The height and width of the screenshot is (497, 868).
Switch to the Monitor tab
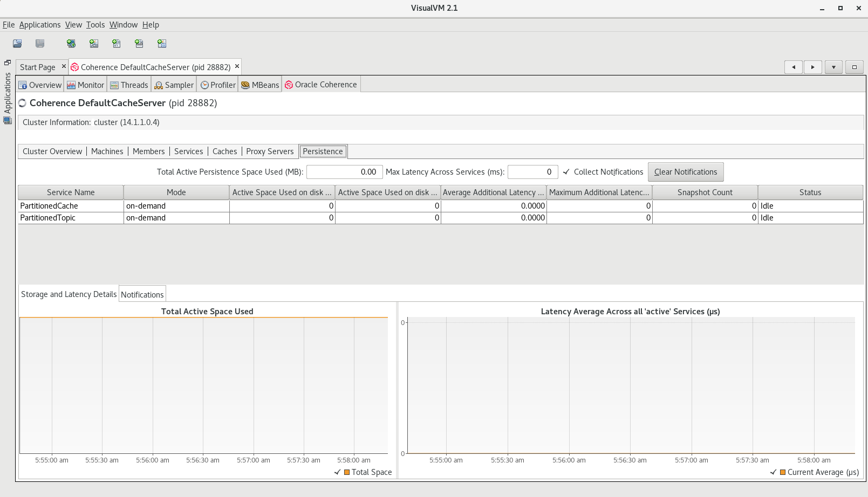tap(86, 85)
